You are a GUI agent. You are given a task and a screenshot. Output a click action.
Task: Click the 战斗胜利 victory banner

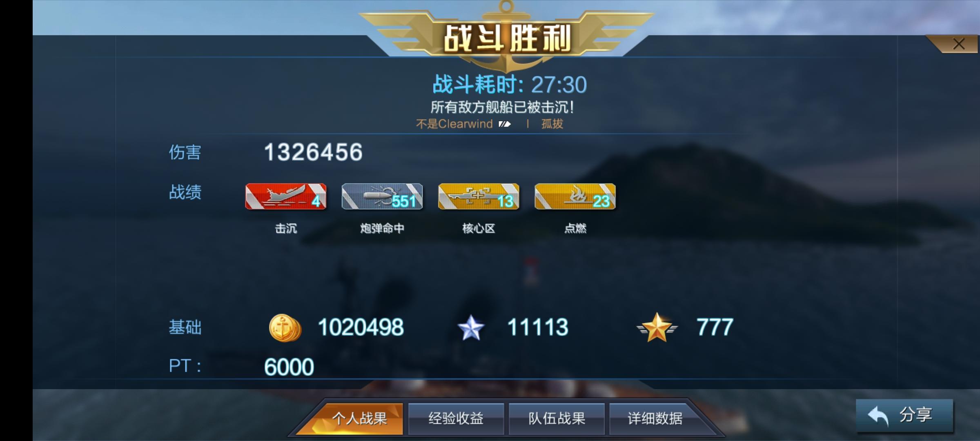coord(507,38)
